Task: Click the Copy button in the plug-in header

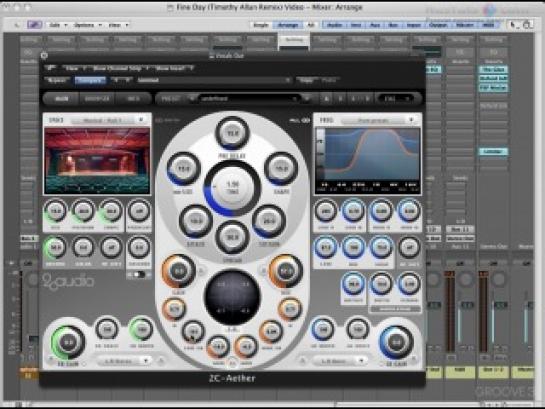Action: 306,80
